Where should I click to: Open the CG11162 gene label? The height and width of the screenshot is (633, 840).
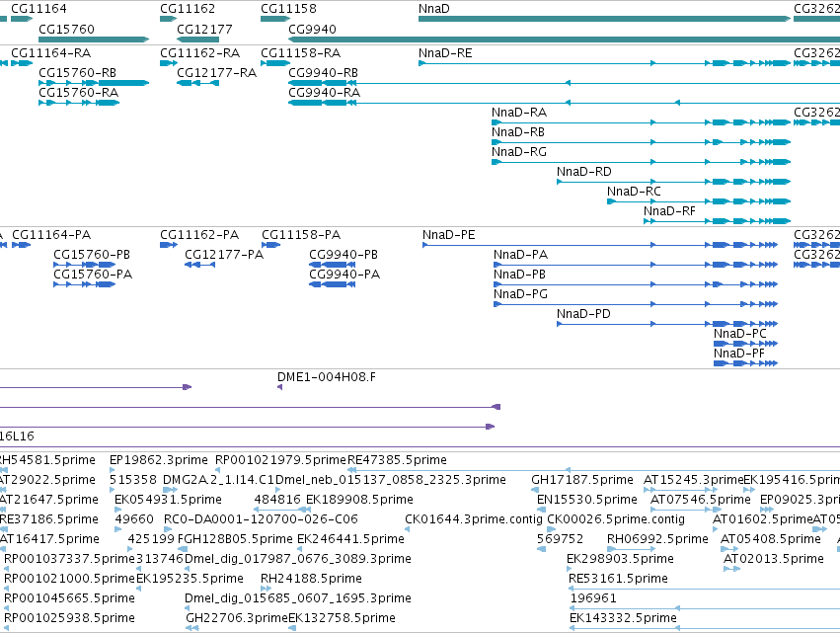[x=188, y=9]
